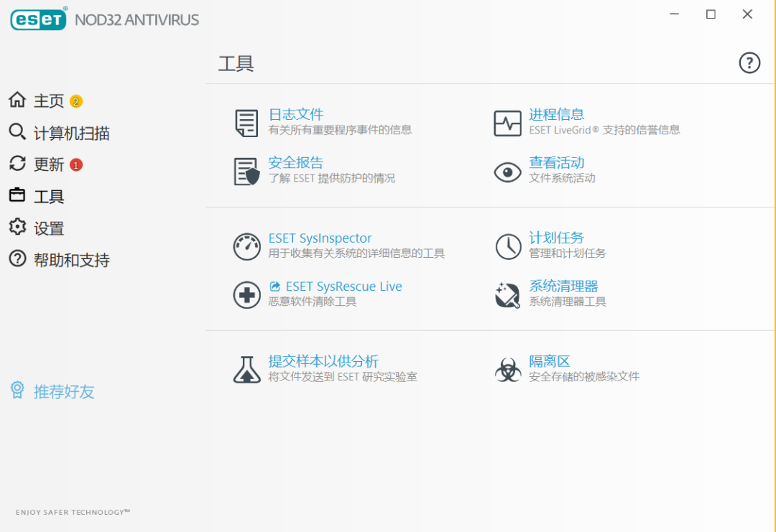Click the toolbox icon beside 工具
The image size is (776, 532).
(x=17, y=195)
